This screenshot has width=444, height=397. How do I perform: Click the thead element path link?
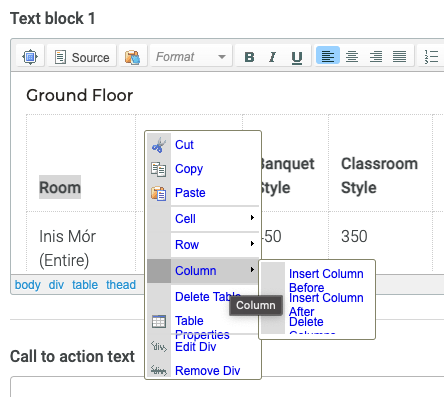(x=121, y=285)
